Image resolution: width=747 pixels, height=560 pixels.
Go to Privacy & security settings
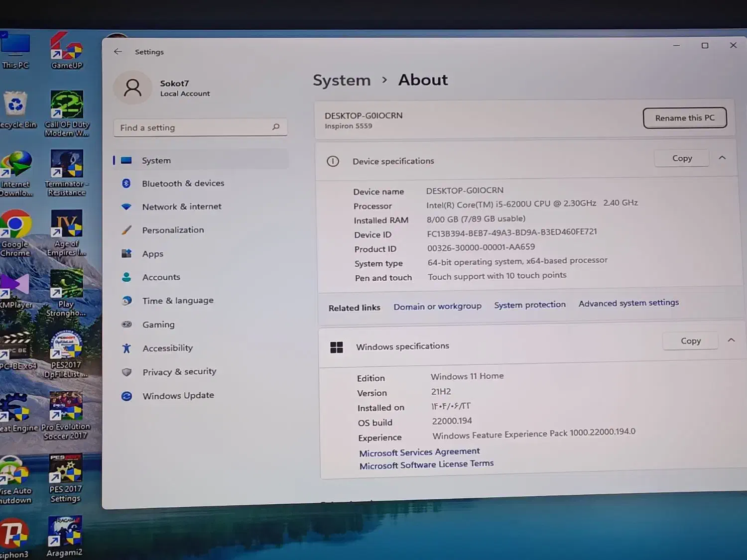[179, 372]
